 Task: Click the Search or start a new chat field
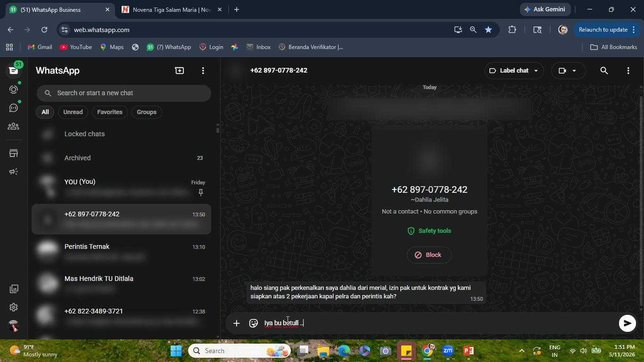(124, 93)
